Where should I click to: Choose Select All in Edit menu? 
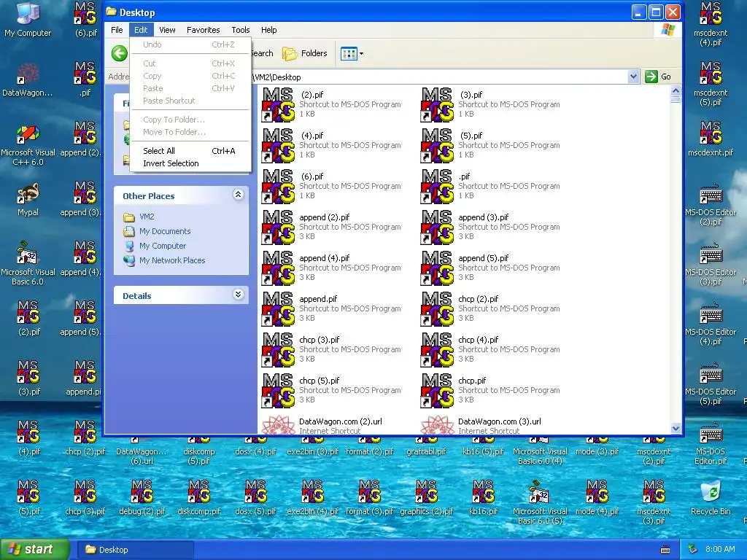coord(190,151)
